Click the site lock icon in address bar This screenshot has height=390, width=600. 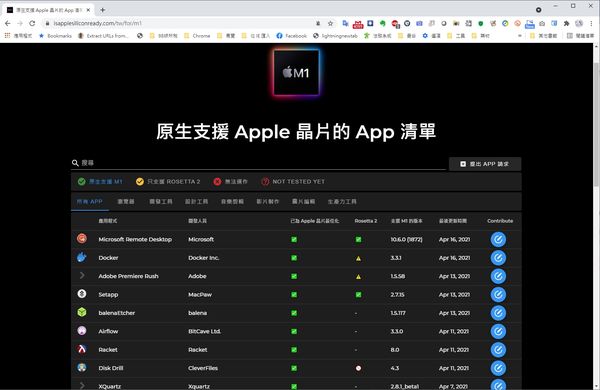tap(47, 23)
